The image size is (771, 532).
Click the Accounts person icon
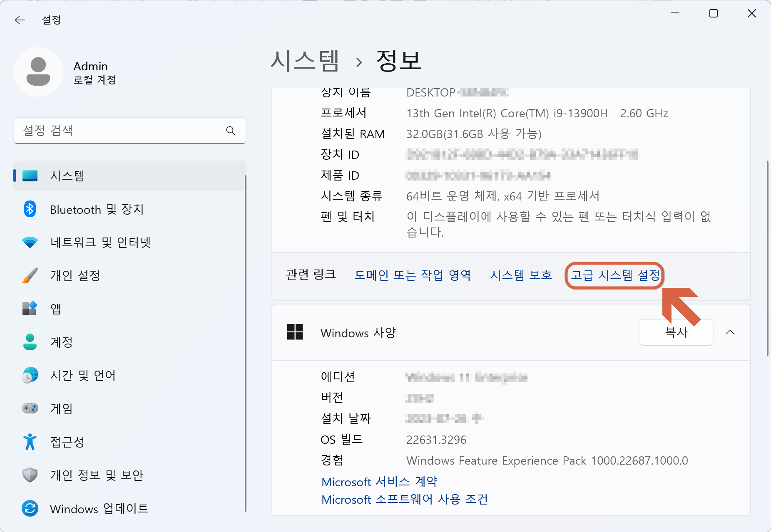click(x=30, y=342)
